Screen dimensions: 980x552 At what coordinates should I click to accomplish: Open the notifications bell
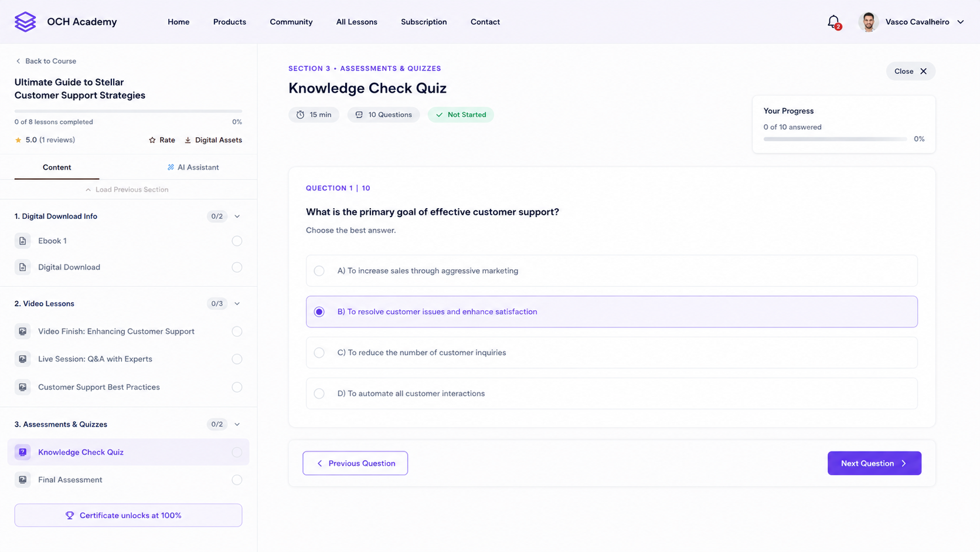click(x=833, y=22)
